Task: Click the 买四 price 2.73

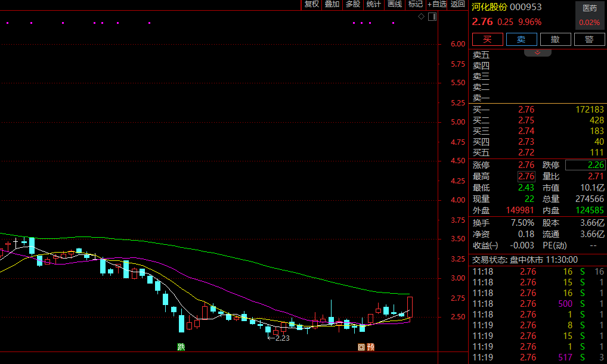Action: click(x=526, y=142)
